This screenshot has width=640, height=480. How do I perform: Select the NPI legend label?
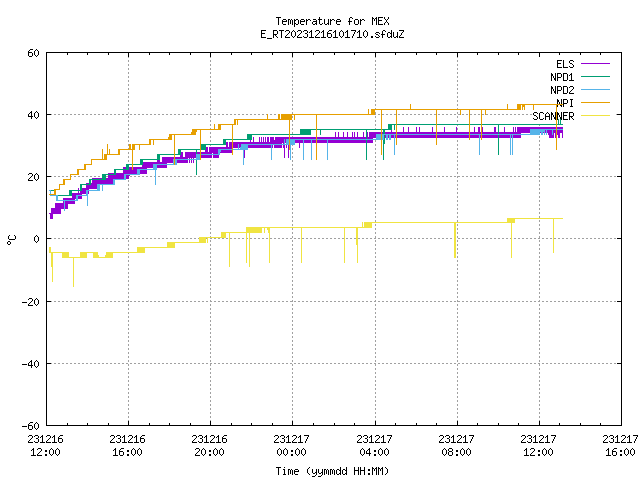pyautogui.click(x=565, y=103)
